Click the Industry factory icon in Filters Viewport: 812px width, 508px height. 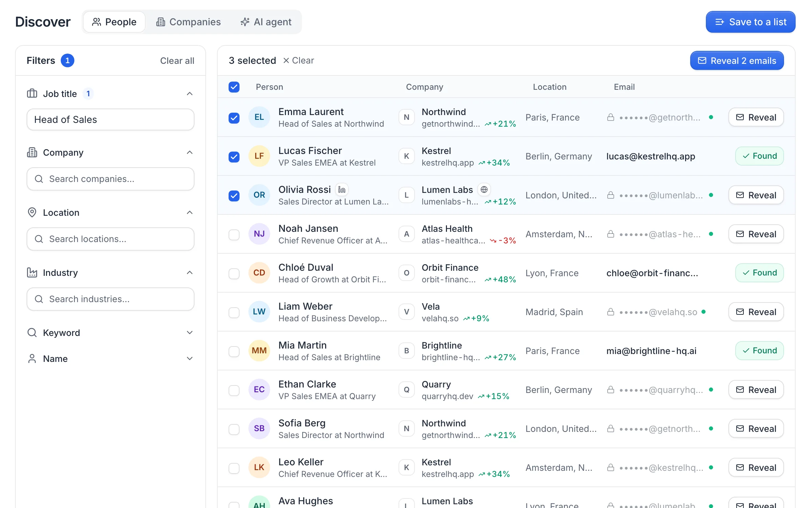pos(32,272)
